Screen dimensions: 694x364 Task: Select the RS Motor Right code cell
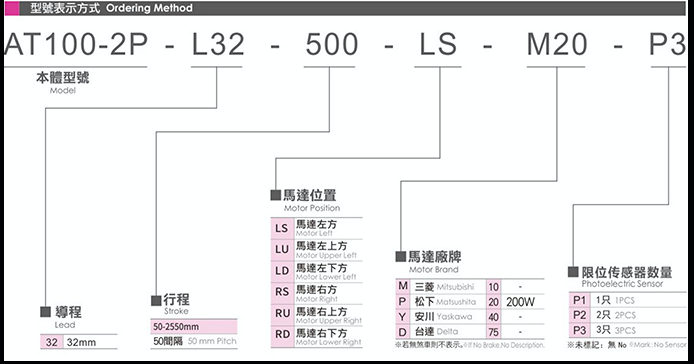pos(282,293)
